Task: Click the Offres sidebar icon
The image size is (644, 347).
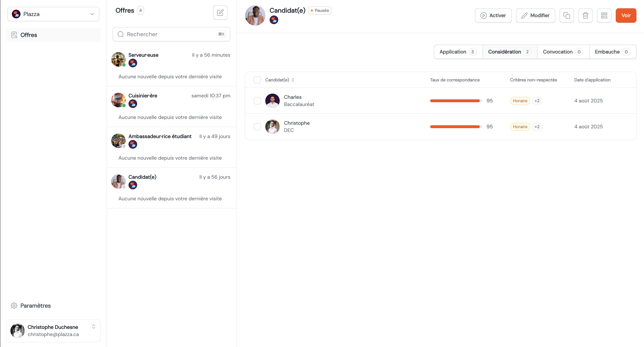Action: (14, 35)
